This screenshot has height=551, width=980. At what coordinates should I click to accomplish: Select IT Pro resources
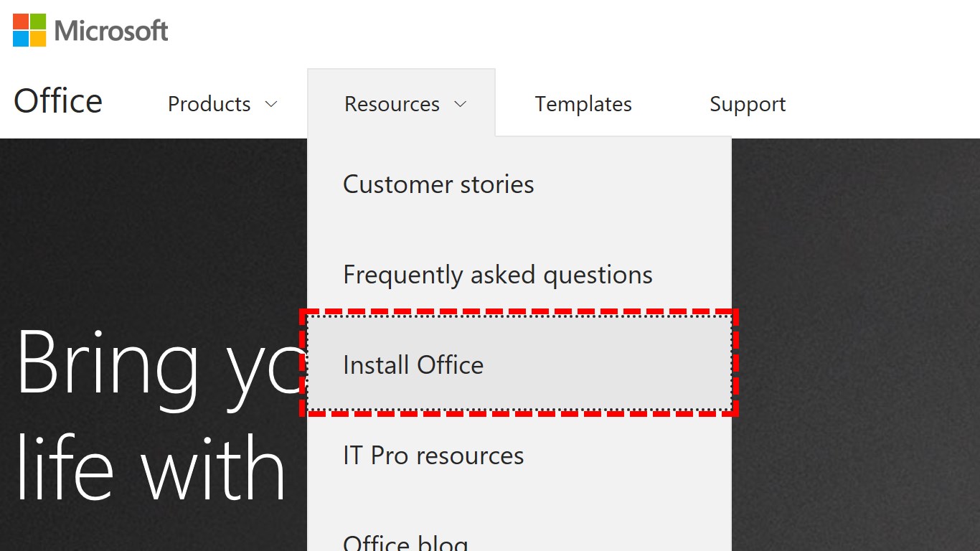point(433,456)
